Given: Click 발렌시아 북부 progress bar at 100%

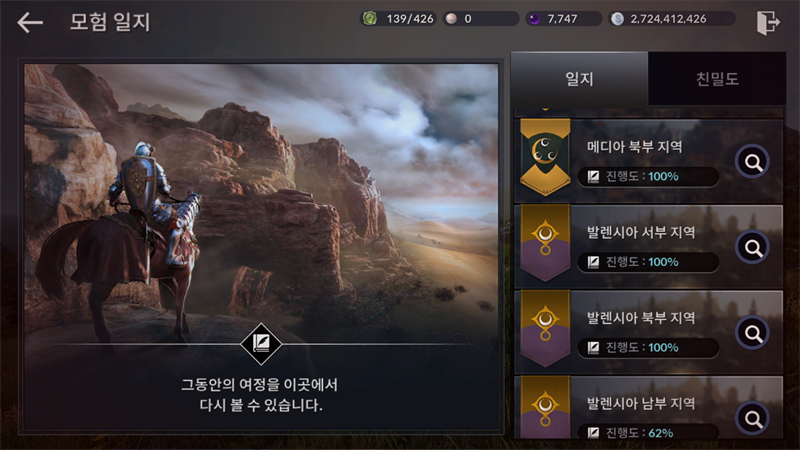Looking at the screenshot, I should pos(648,347).
